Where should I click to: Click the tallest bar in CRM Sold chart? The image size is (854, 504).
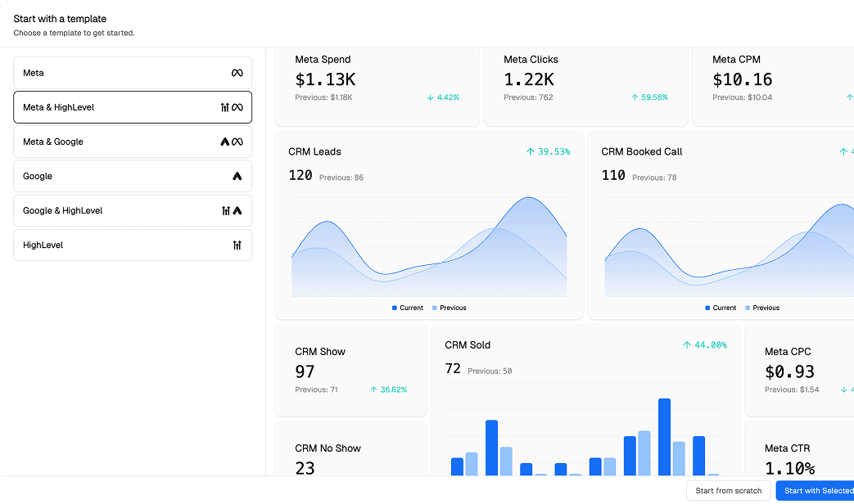[x=664, y=436]
